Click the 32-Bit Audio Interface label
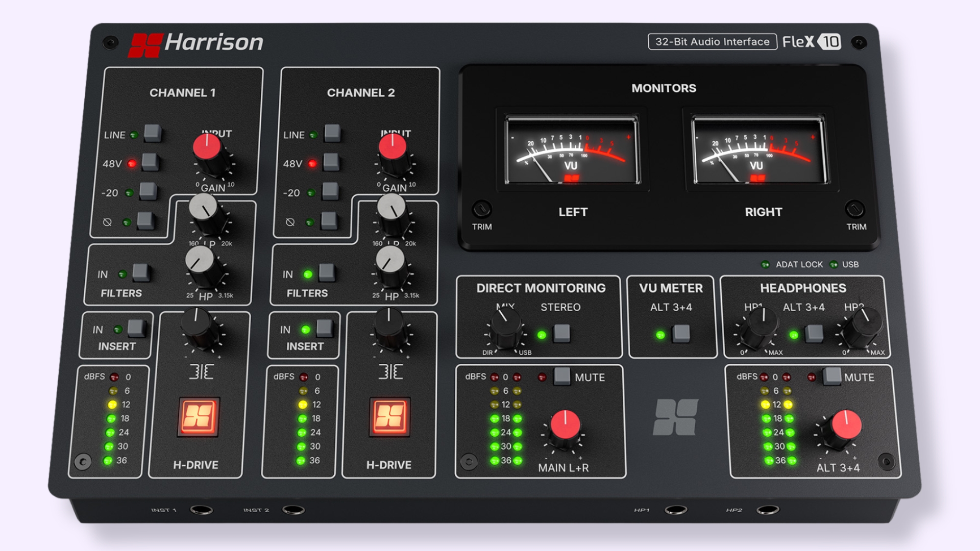 tap(713, 41)
